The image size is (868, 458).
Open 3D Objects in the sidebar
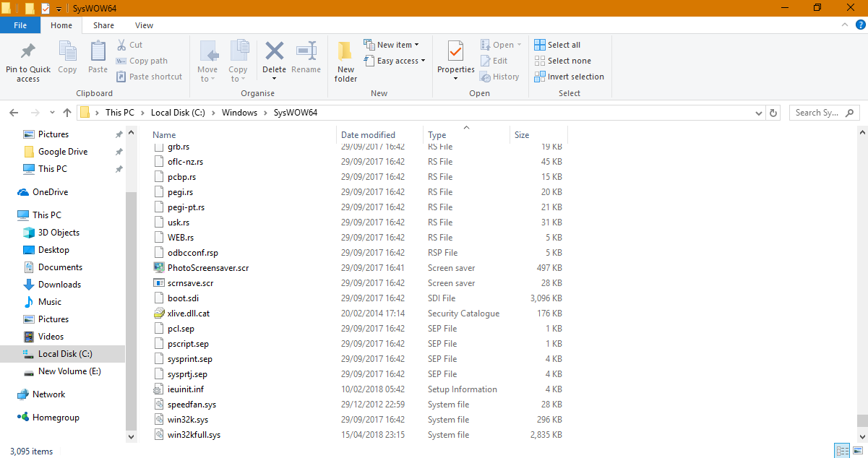[59, 233]
